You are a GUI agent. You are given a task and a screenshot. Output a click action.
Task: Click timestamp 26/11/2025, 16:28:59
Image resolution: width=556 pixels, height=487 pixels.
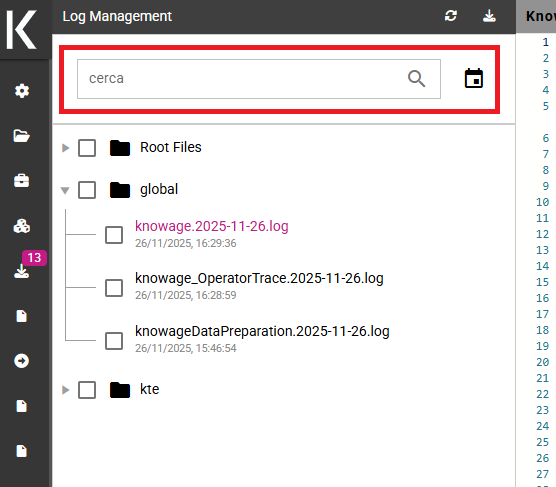click(x=185, y=295)
